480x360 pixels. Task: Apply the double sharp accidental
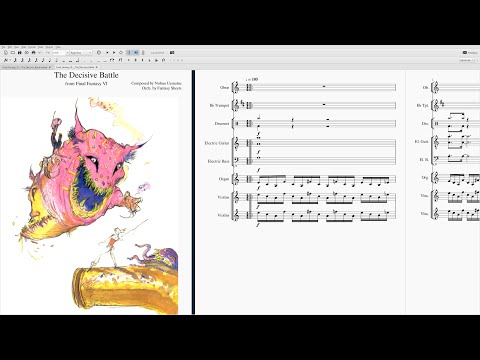pos(129,60)
